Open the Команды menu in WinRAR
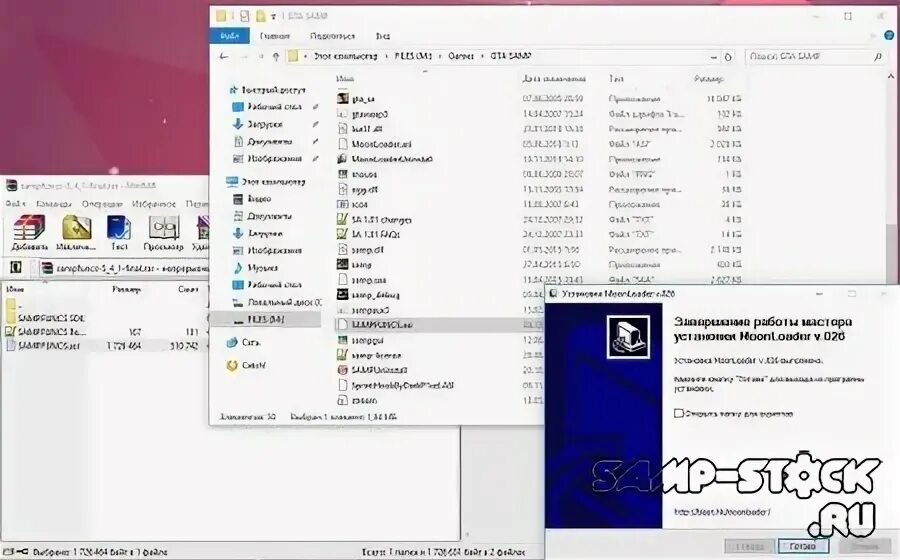 pos(53,204)
